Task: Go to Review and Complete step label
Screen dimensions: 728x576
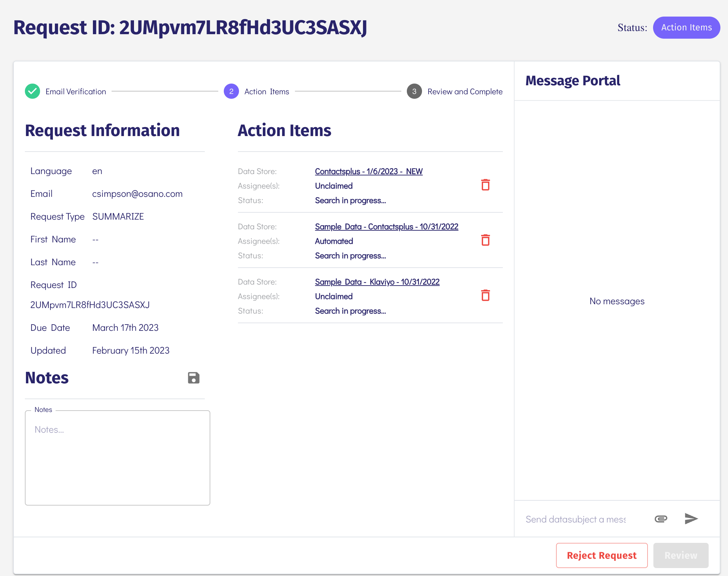Action: [x=465, y=92]
